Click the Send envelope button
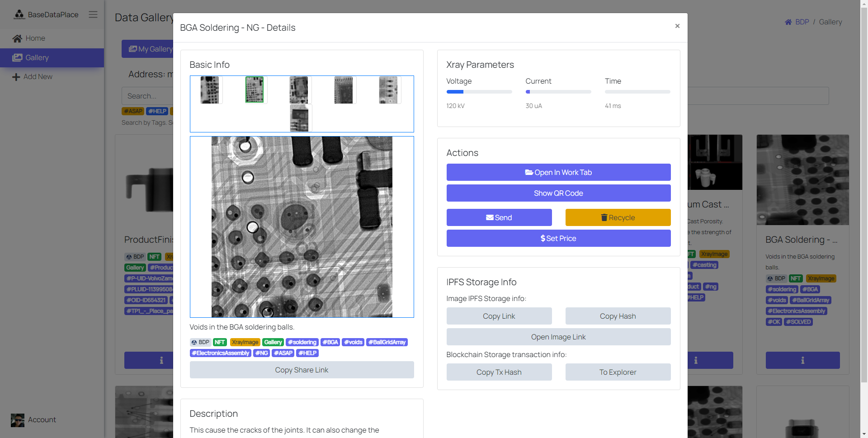The image size is (868, 438). [499, 218]
